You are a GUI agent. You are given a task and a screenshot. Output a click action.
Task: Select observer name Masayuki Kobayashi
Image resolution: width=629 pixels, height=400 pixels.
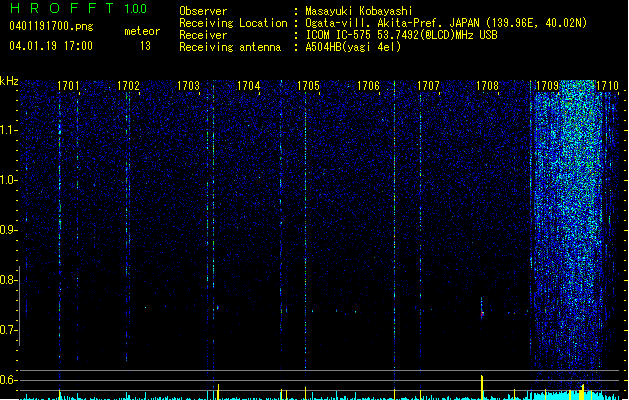click(359, 11)
